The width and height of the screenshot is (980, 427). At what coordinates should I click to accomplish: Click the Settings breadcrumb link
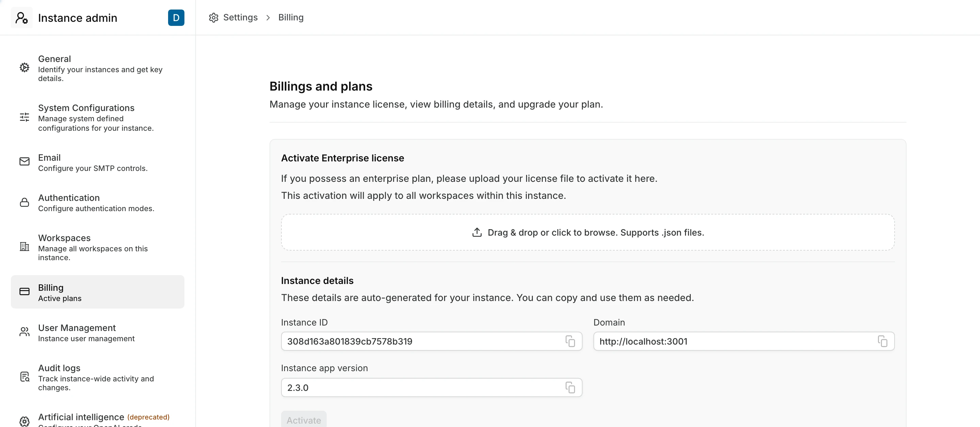[x=241, y=17]
